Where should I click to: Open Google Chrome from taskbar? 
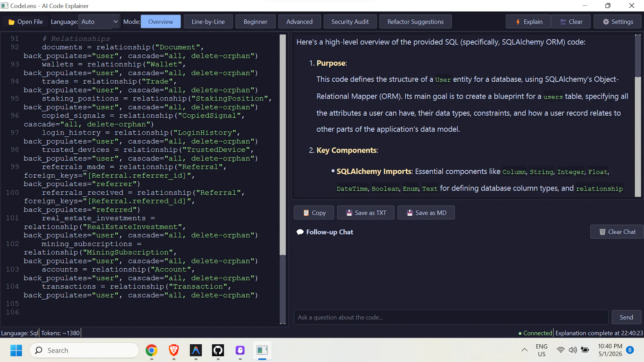tap(151, 350)
